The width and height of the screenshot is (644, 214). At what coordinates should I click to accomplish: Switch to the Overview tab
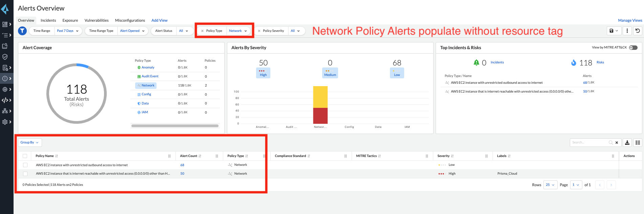click(26, 20)
